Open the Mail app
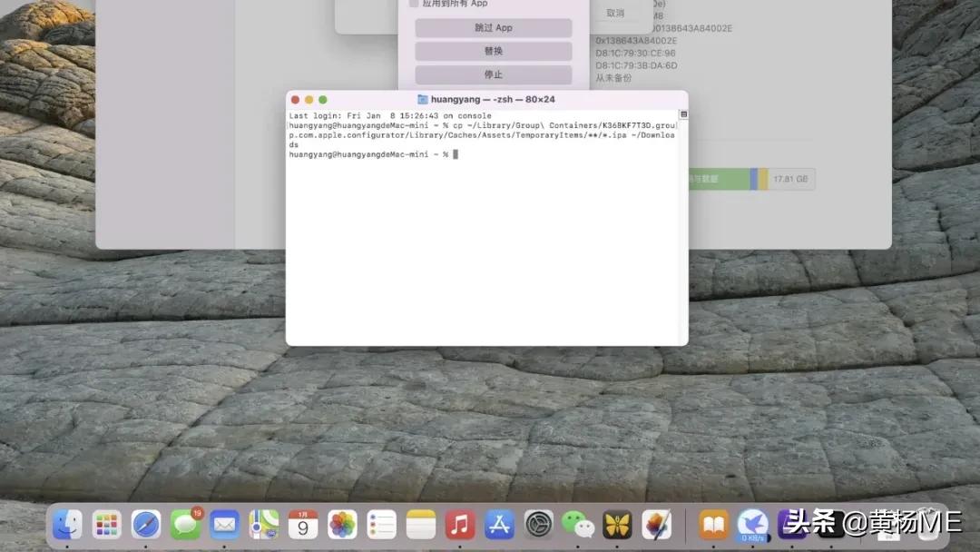 (223, 525)
